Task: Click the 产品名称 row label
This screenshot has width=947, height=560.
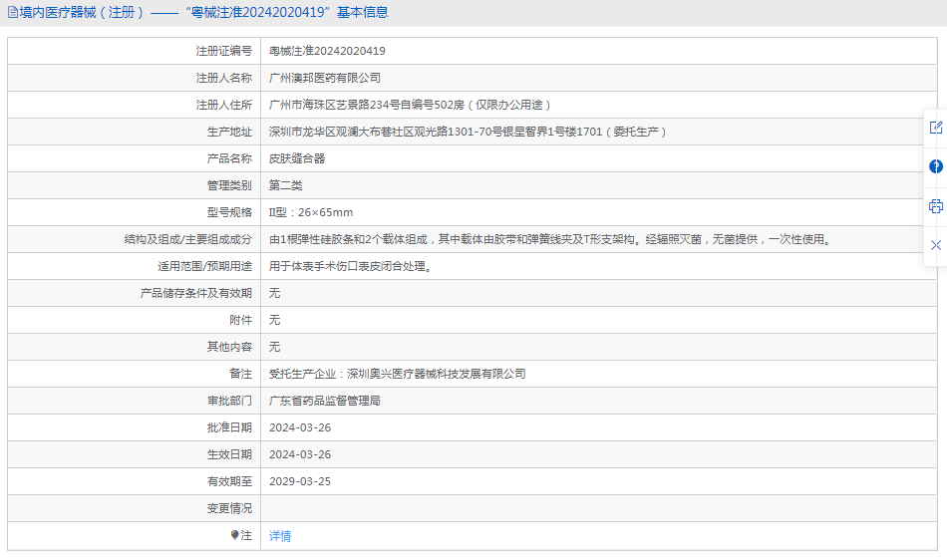Action: pos(229,158)
